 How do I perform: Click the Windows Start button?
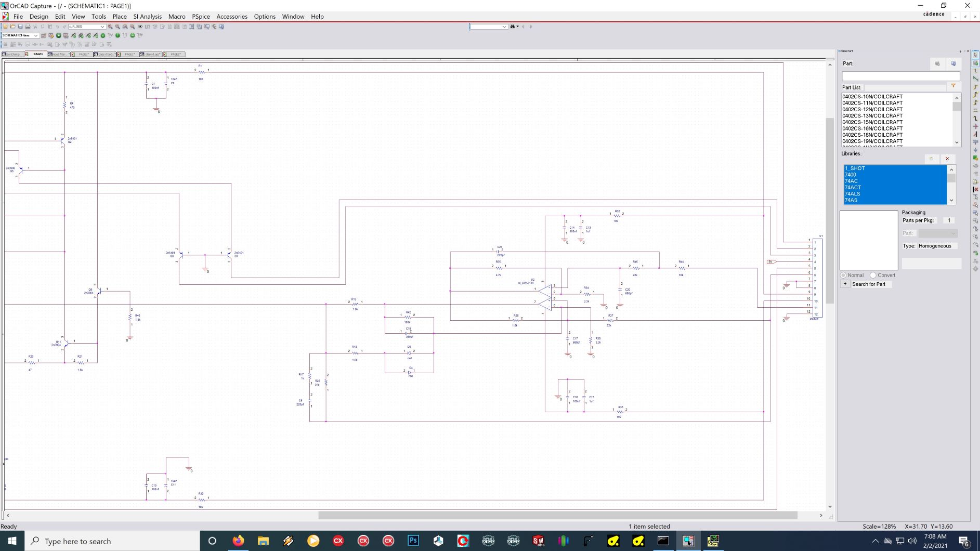point(12,541)
